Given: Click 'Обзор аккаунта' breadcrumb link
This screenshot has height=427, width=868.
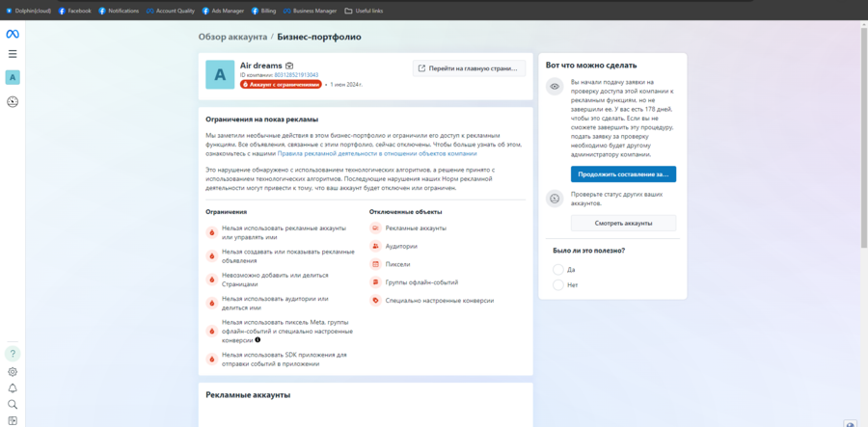Looking at the screenshot, I should [232, 37].
